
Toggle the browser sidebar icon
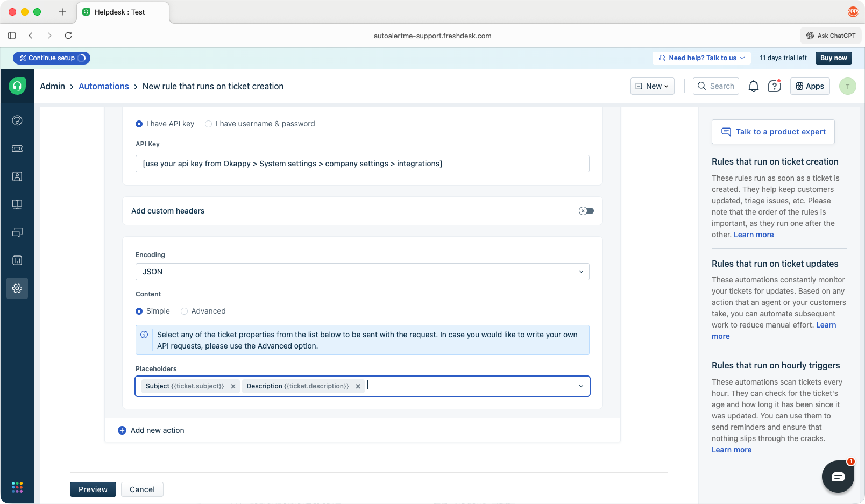pos(12,36)
